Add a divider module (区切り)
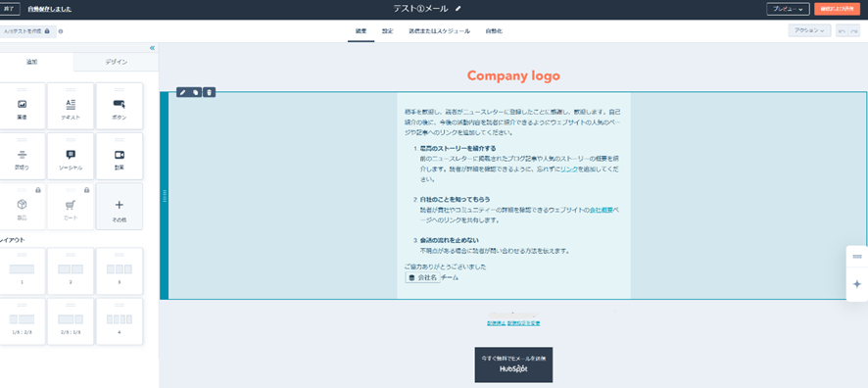 (x=23, y=157)
